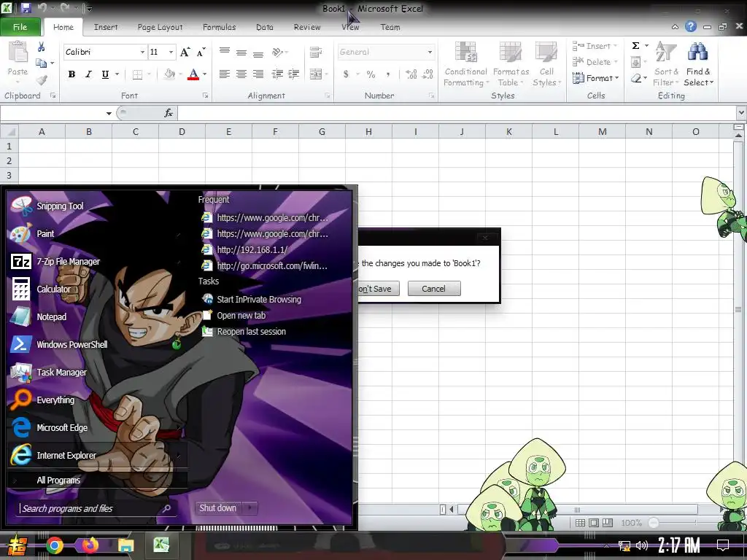Click the Shut down button
This screenshot has width=747, height=560.
point(218,508)
